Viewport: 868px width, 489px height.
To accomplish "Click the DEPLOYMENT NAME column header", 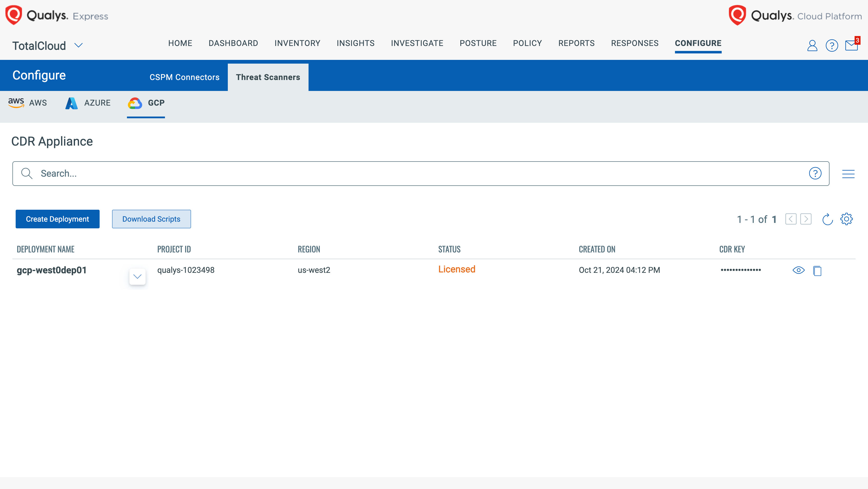I will (45, 249).
